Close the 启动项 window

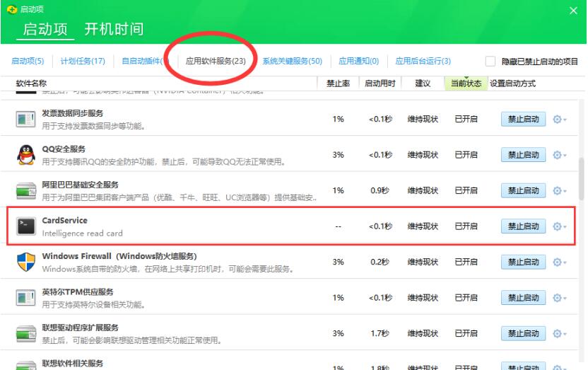[573, 10]
